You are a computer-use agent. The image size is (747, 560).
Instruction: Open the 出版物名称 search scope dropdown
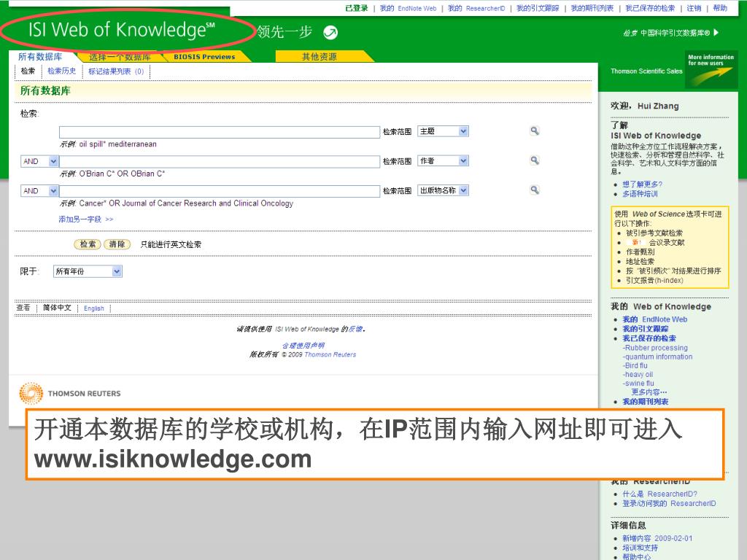click(x=443, y=190)
